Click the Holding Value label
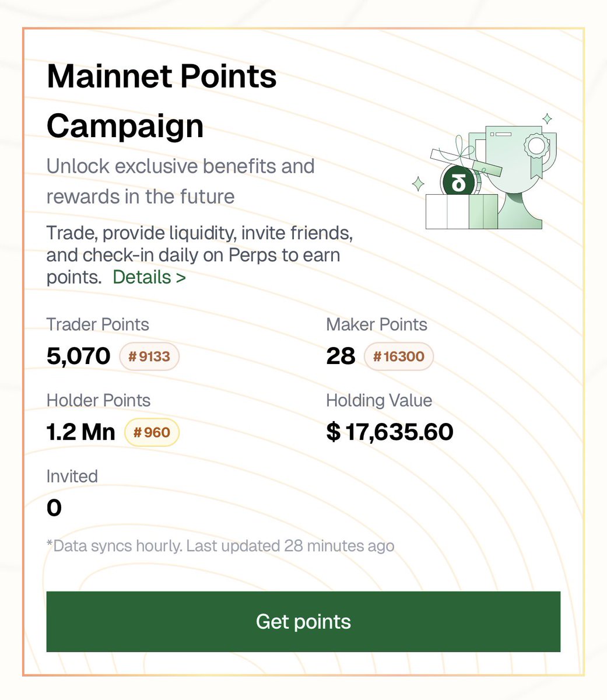The image size is (607, 700). (x=379, y=401)
